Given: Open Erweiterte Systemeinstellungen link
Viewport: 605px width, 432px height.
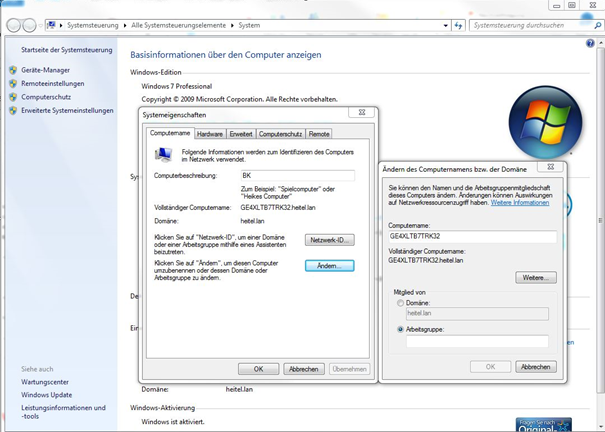Looking at the screenshot, I should pos(67,111).
